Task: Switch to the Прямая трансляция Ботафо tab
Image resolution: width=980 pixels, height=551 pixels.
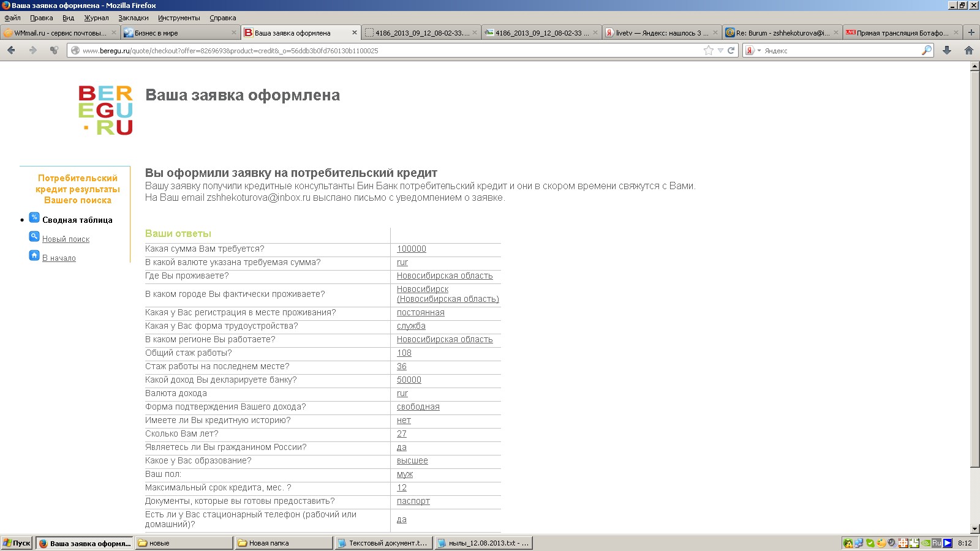Action: coord(902,33)
